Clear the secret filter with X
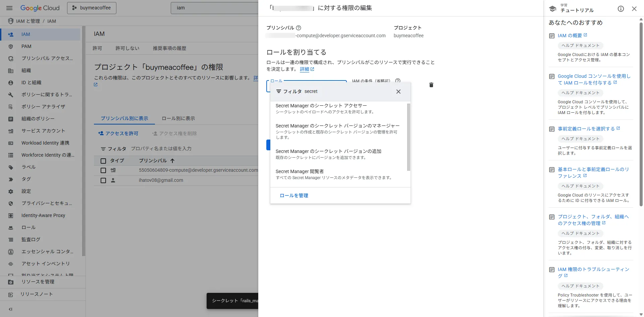The width and height of the screenshot is (644, 317). click(398, 92)
